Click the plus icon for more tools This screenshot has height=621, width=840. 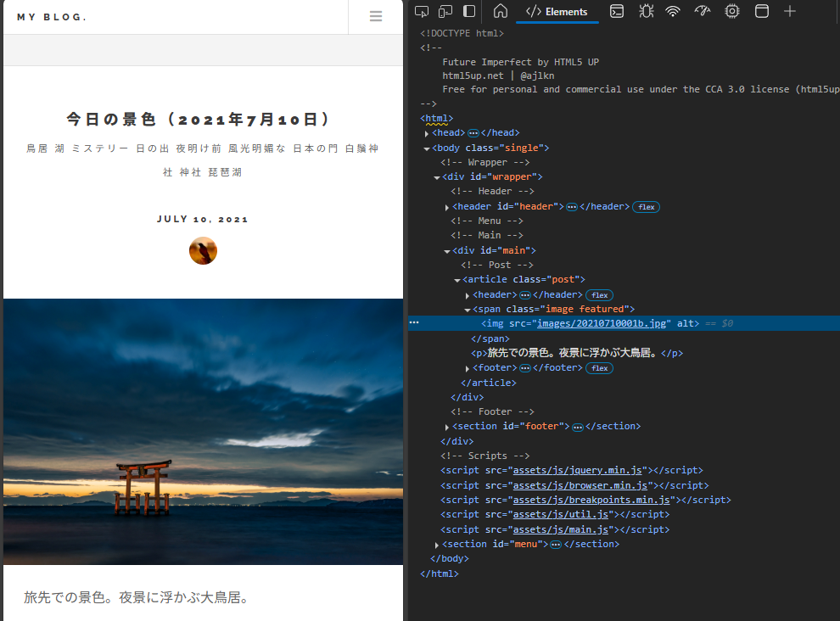point(790,11)
